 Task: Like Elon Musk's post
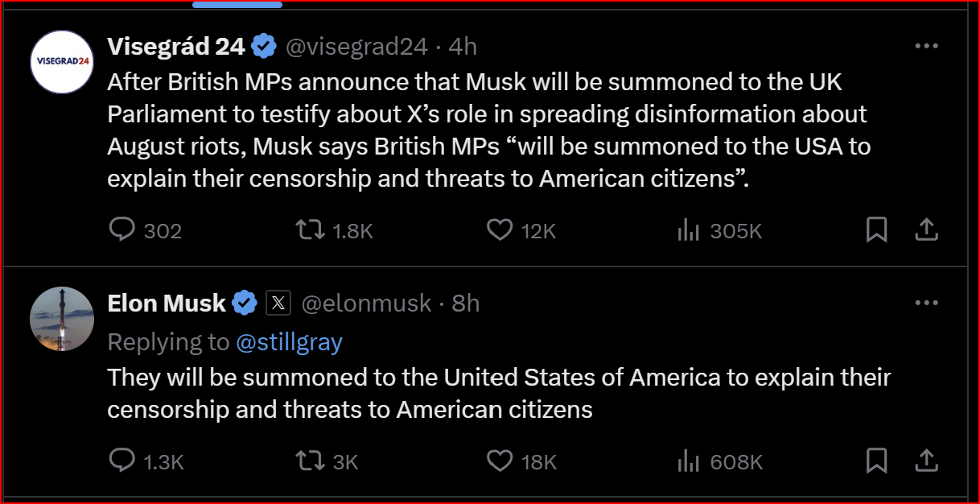click(x=500, y=461)
